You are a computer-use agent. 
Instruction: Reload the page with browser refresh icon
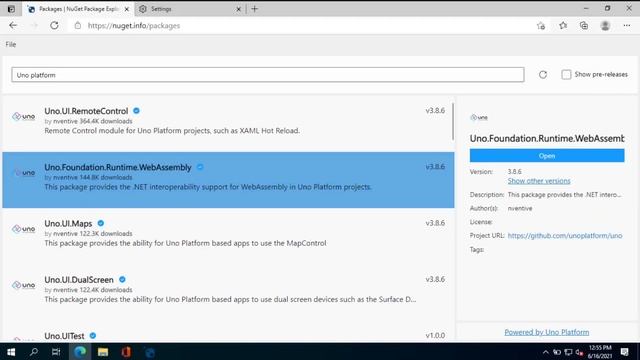[54, 25]
